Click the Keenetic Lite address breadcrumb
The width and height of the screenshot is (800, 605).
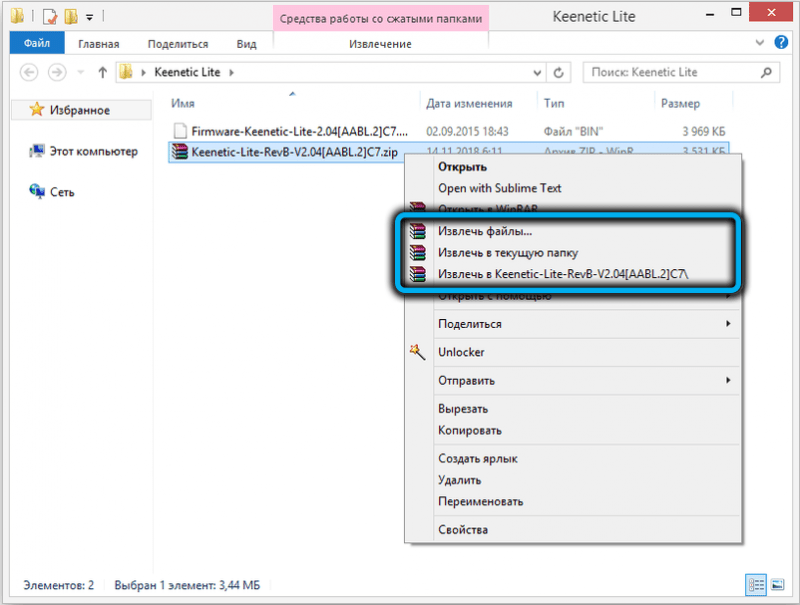187,72
